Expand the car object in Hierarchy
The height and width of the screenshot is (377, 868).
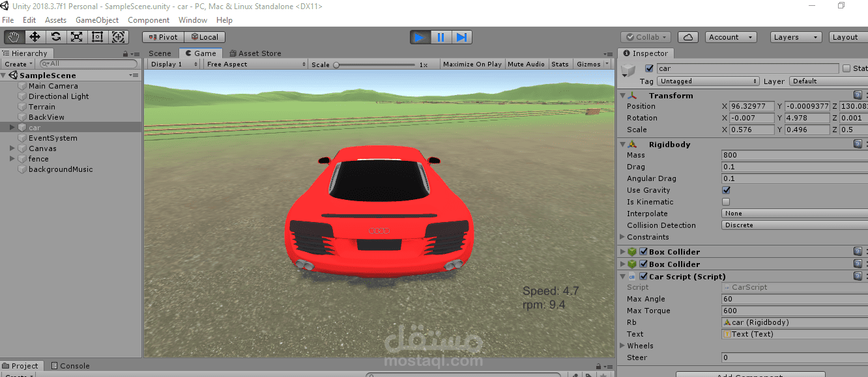pos(12,128)
